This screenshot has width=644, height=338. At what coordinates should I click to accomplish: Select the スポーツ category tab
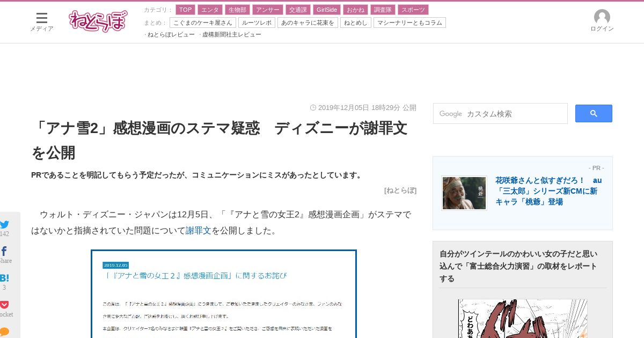point(413,10)
